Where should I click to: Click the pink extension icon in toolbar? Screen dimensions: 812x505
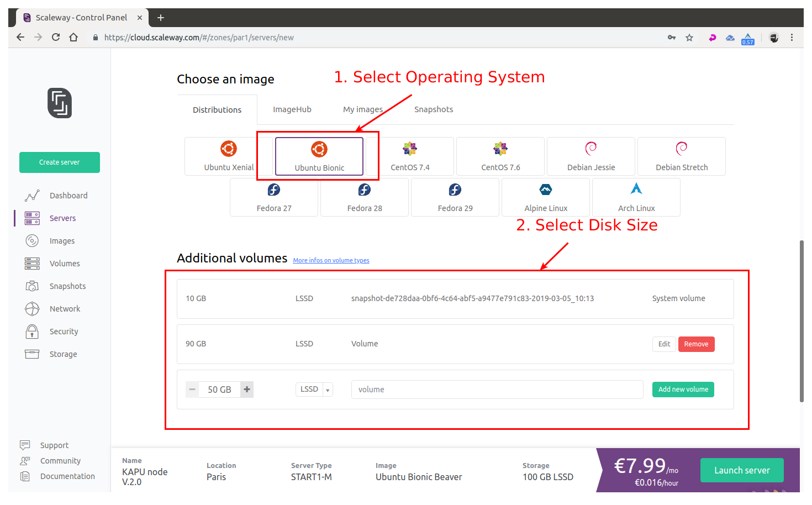click(x=713, y=38)
